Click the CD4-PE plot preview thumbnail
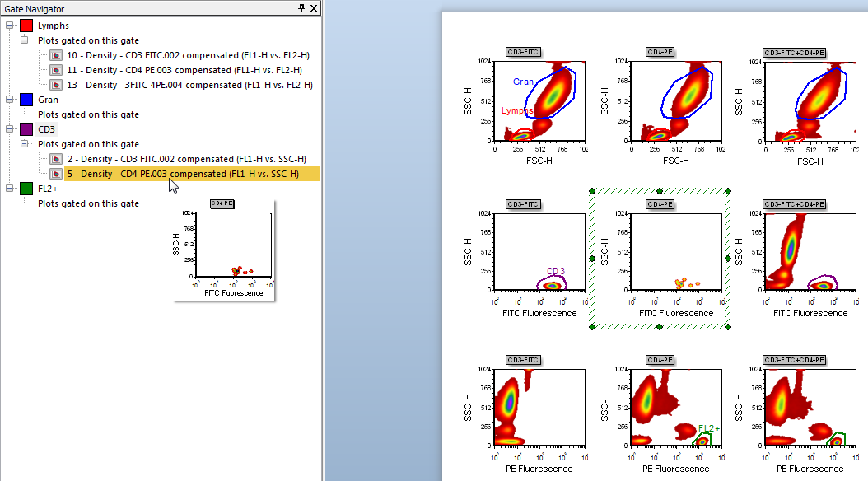The width and height of the screenshot is (868, 481). click(x=223, y=250)
